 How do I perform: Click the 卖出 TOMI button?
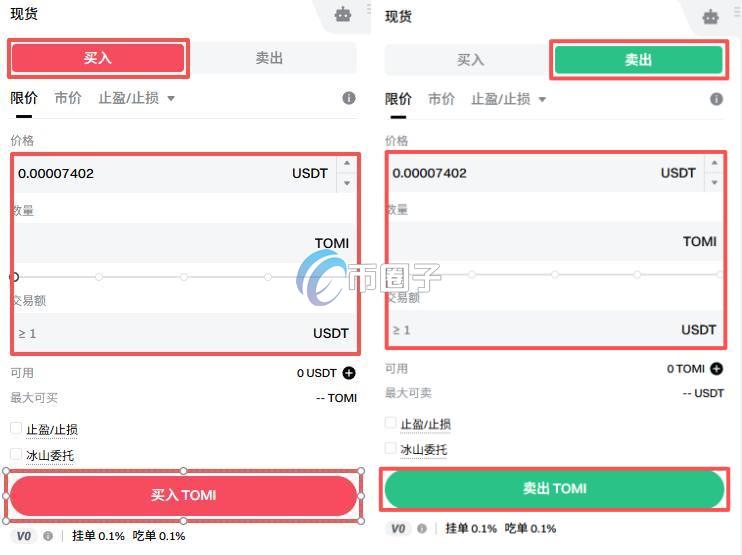(x=554, y=489)
